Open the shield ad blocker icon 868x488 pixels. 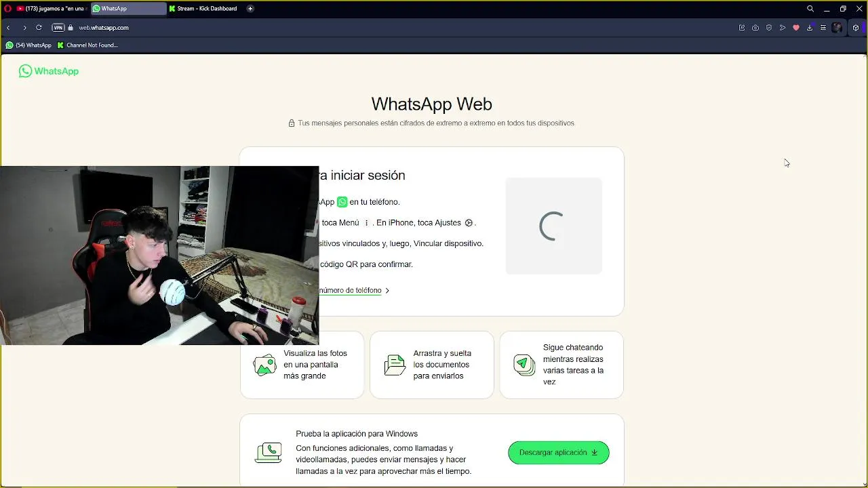[769, 28]
